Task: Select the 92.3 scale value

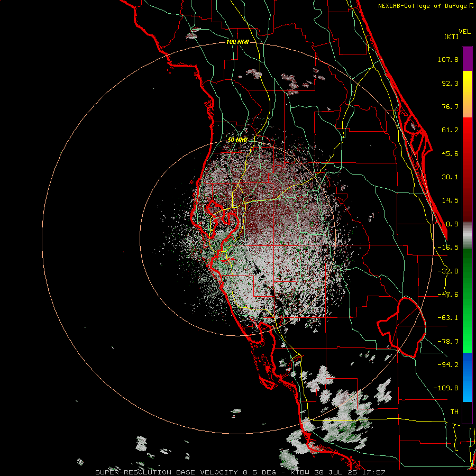Action: pos(450,83)
